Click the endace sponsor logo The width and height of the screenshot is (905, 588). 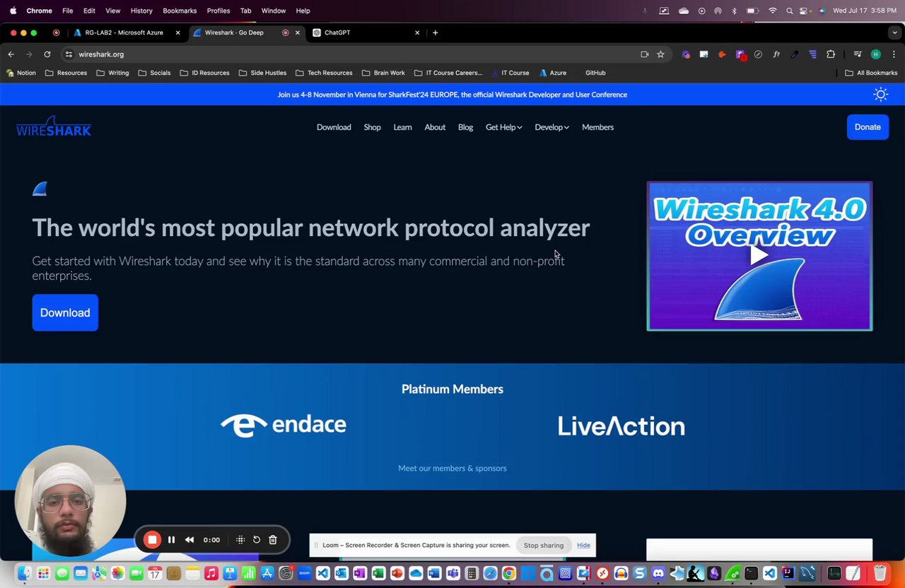coord(284,425)
